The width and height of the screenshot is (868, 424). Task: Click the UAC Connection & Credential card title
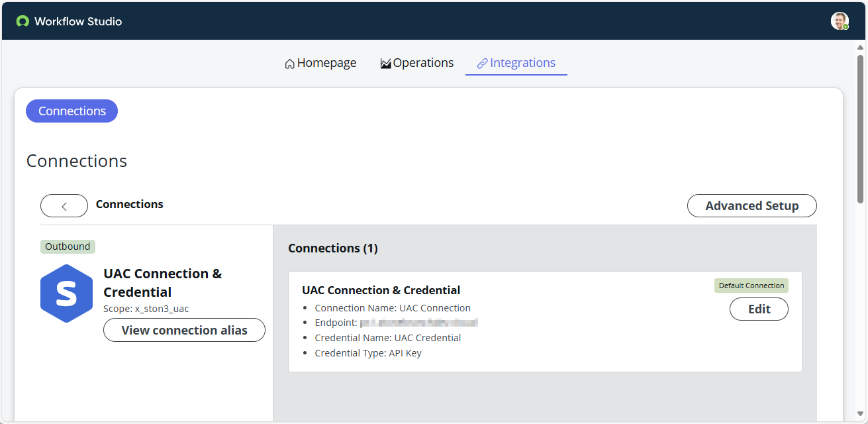pyautogui.click(x=381, y=290)
